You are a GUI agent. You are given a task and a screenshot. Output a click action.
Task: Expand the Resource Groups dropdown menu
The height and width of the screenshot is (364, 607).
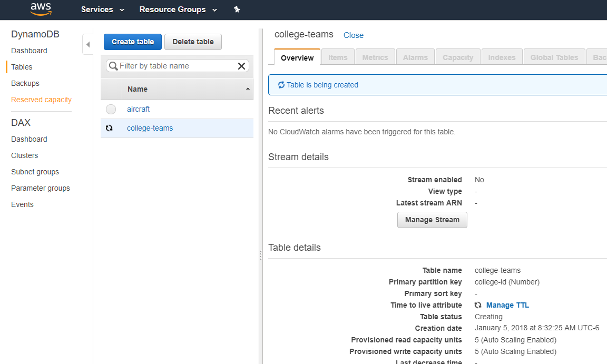click(x=178, y=9)
